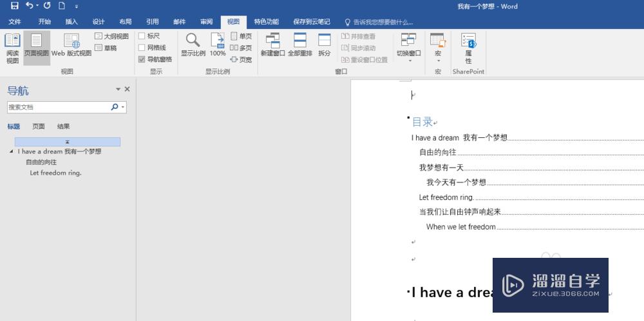Screen dimensions: 644x321
Task: Select 自由的向往 heading in navigation pane
Action: [41, 162]
